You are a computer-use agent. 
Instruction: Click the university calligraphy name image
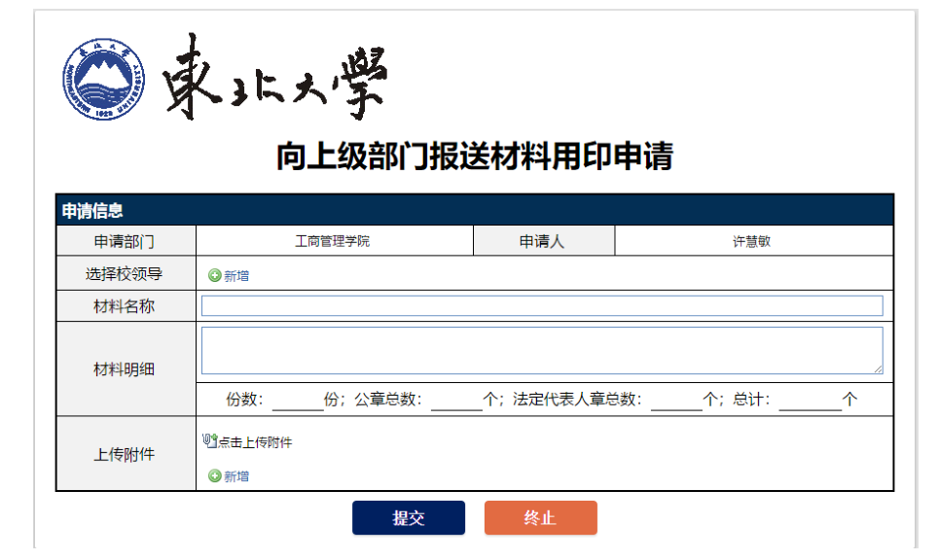pos(275,79)
